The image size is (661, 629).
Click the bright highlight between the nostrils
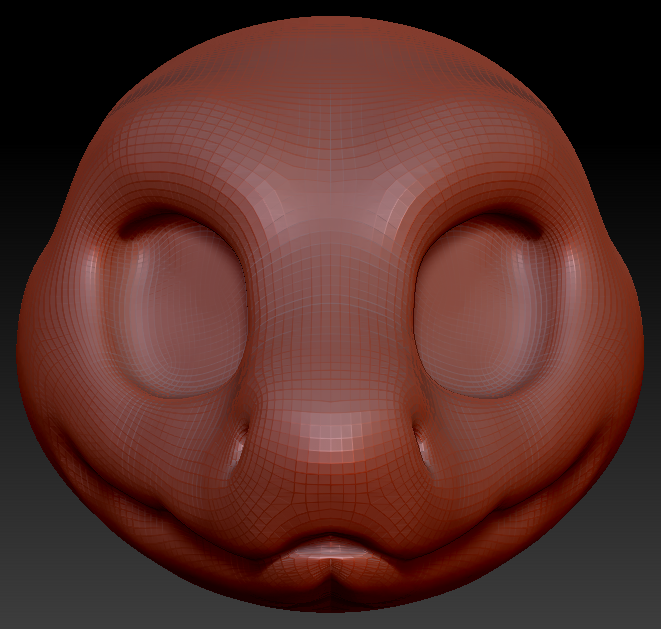pos(330,435)
